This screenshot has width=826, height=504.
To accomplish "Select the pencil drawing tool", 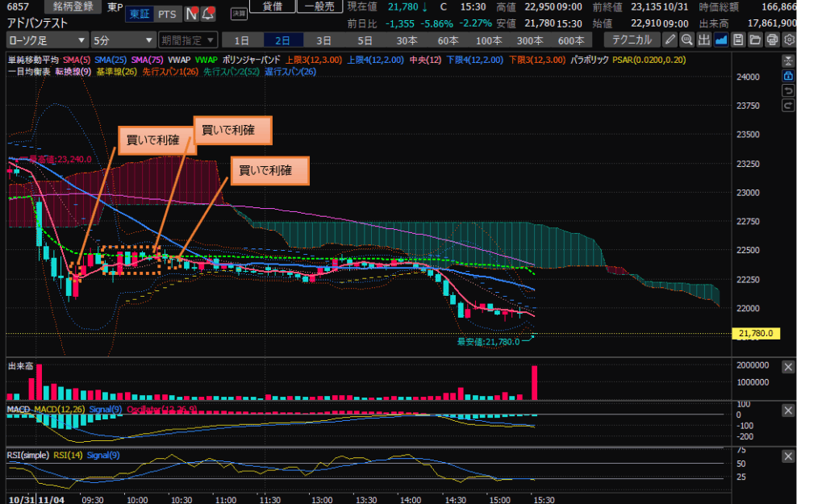I will (670, 40).
